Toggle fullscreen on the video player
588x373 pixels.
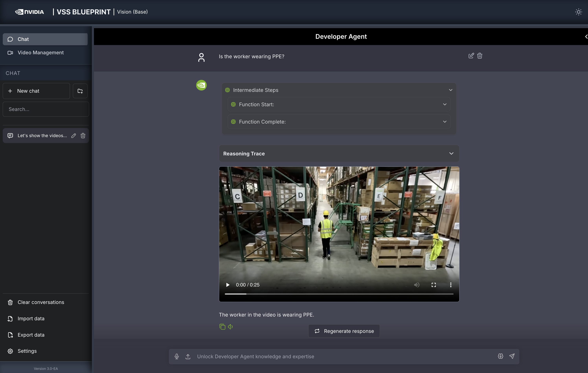point(434,285)
